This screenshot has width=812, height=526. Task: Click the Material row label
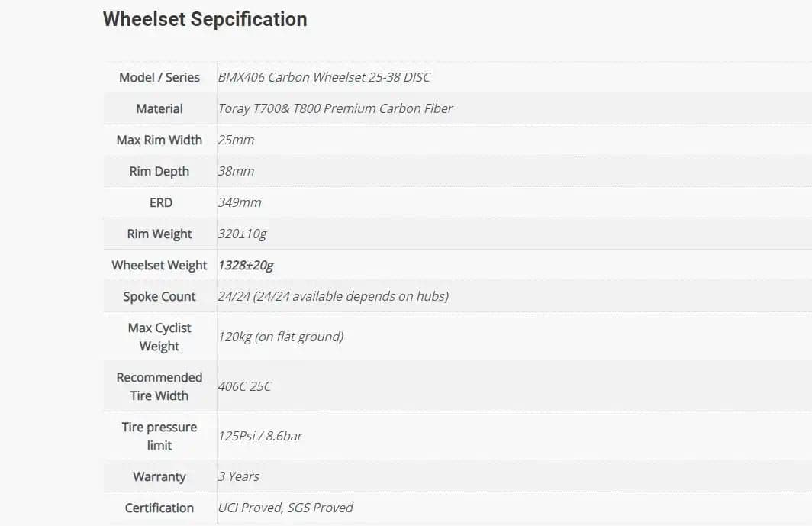pos(159,108)
